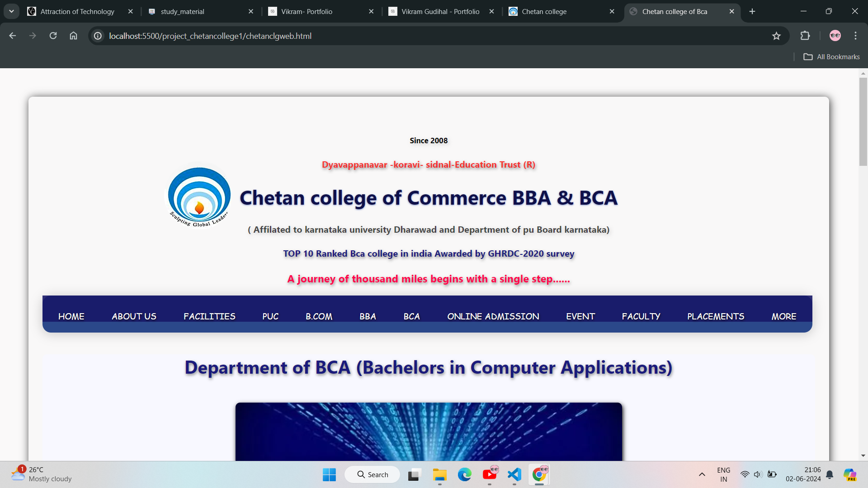This screenshot has width=868, height=488.
Task: Open FACILITIES menu item
Action: 209,316
